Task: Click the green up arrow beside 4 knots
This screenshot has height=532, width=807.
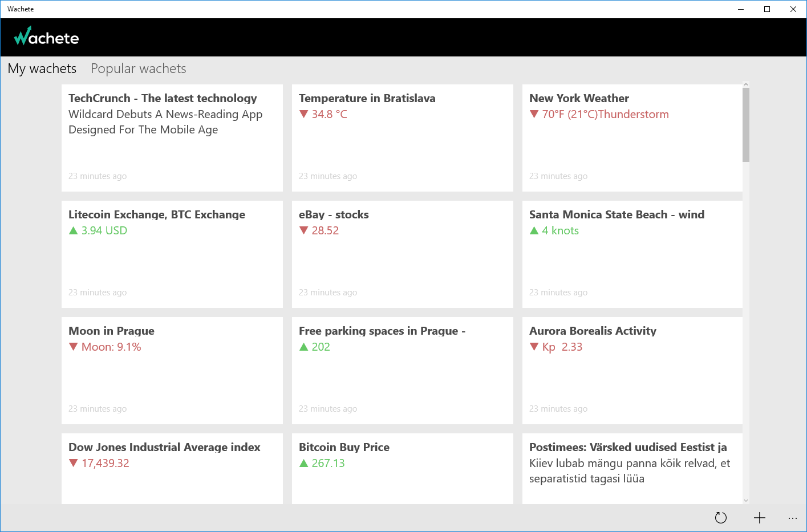Action: click(534, 230)
